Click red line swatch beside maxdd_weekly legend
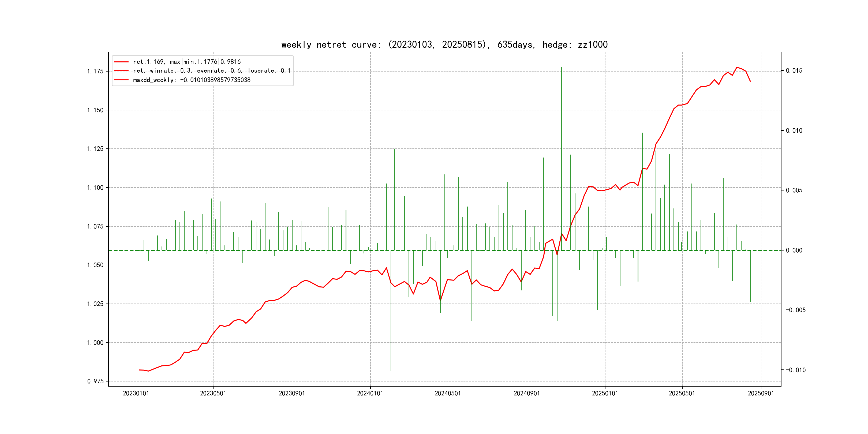 pos(121,80)
